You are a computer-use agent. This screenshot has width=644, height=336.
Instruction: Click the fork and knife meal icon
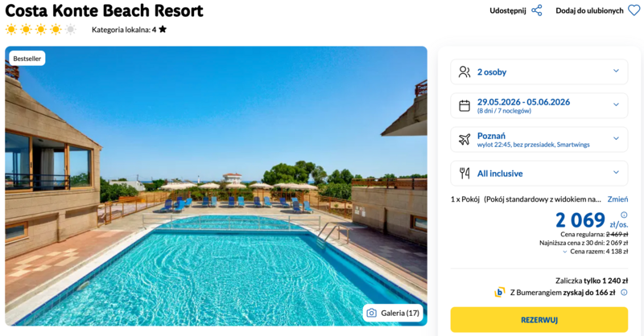click(x=464, y=173)
